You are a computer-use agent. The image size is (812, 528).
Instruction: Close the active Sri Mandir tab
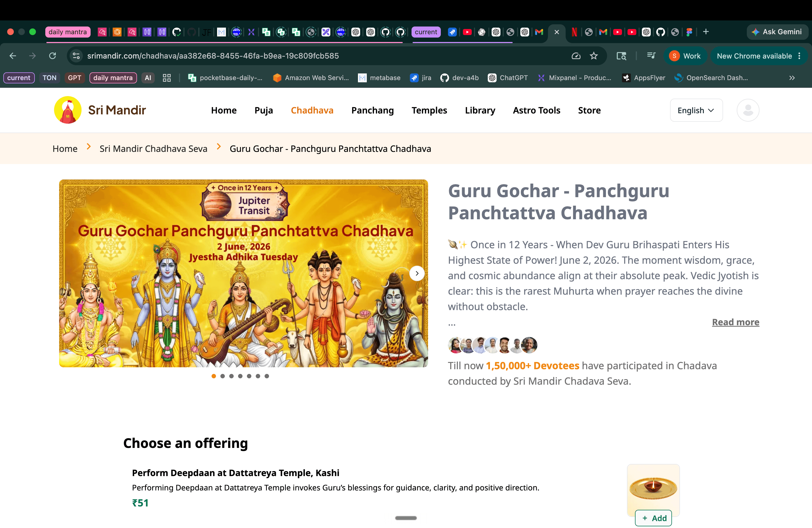click(x=557, y=32)
